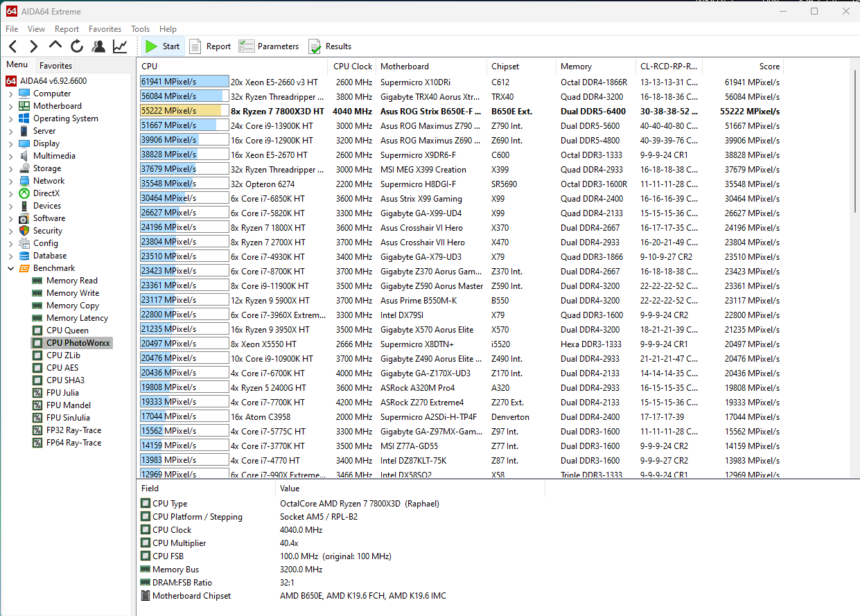Click the Database icon in tree
The image size is (860, 616).
pos(24,256)
